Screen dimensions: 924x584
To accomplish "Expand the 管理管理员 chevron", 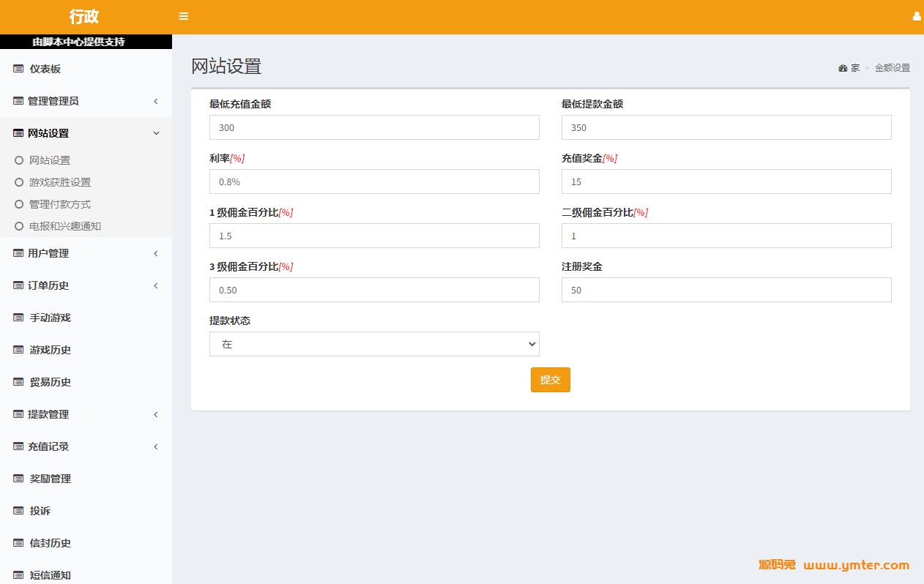I will pyautogui.click(x=156, y=101).
